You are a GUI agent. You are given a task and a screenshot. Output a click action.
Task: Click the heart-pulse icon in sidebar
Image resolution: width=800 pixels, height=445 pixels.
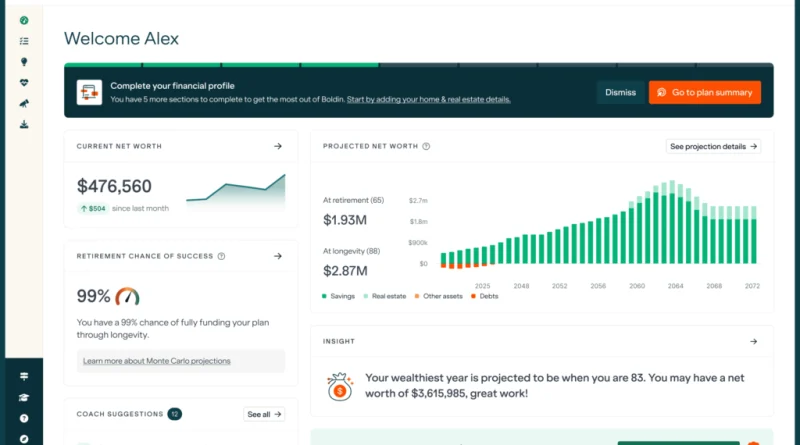(24, 83)
